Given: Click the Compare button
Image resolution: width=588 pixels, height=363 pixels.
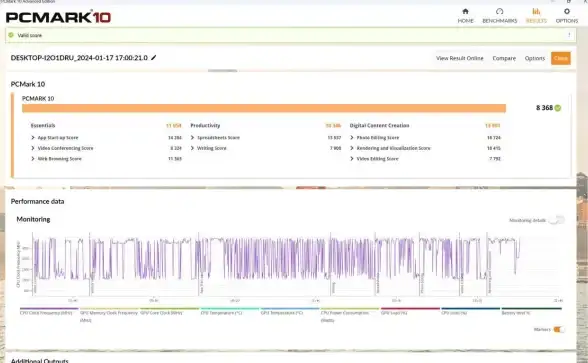Looking at the screenshot, I should [x=504, y=58].
